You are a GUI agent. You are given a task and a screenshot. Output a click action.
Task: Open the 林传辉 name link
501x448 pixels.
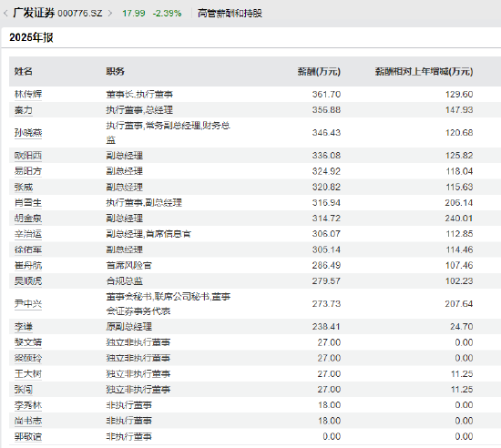click(x=28, y=94)
